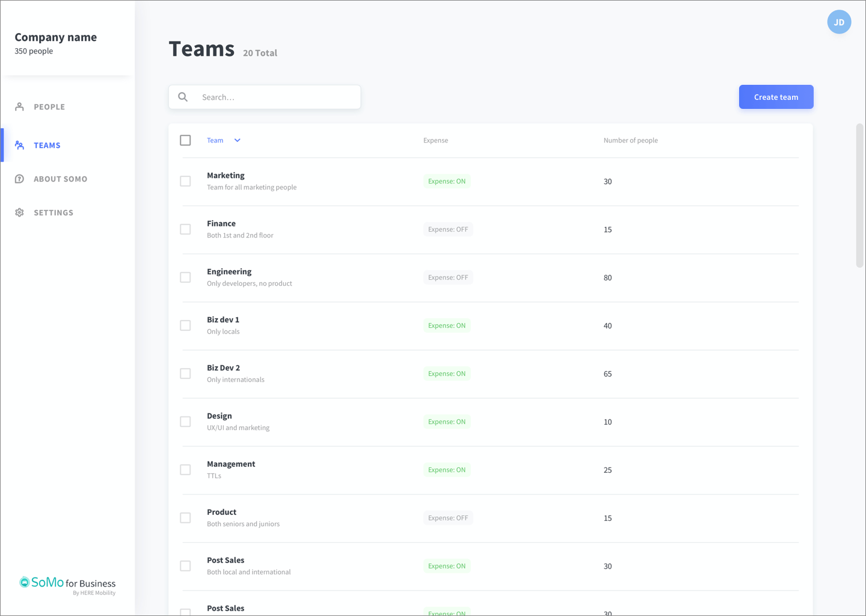Viewport: 866px width, 616px height.
Task: Click the About SoMo question icon
Action: coord(19,179)
